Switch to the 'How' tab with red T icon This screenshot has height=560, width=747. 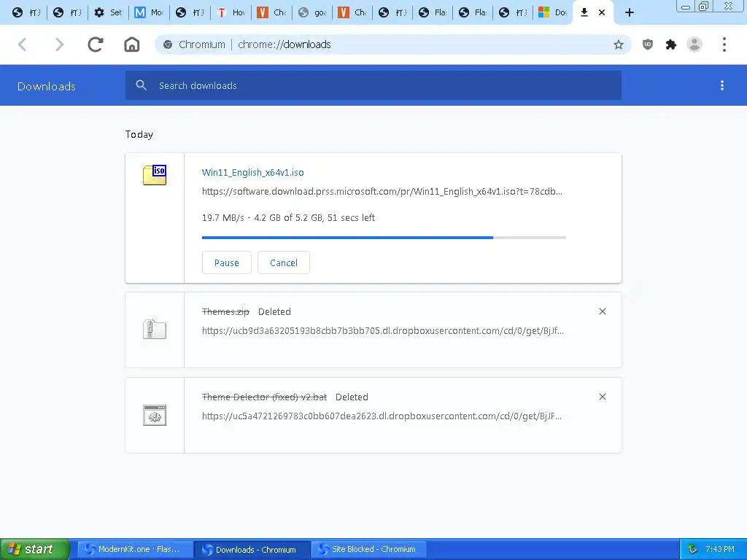pyautogui.click(x=231, y=12)
